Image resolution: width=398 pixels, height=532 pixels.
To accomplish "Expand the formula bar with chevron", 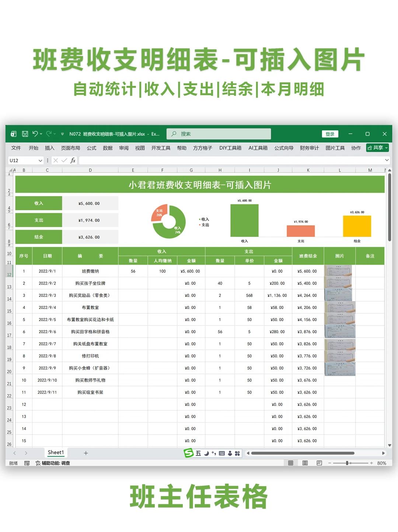I will pyautogui.click(x=387, y=160).
